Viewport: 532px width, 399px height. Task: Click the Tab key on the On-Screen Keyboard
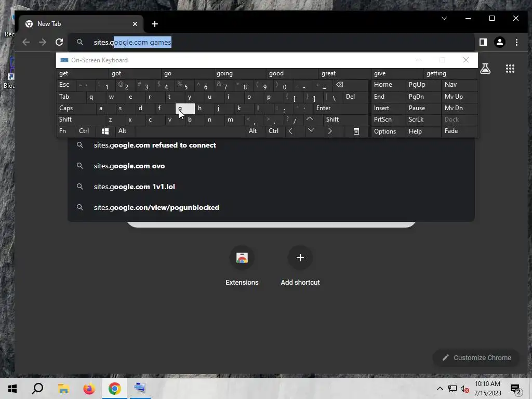tap(71, 97)
